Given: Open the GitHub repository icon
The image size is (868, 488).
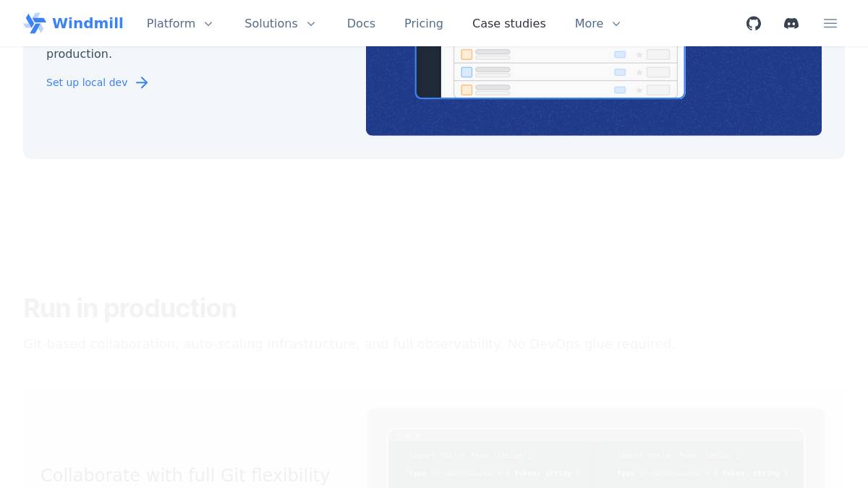Looking at the screenshot, I should pos(754,23).
